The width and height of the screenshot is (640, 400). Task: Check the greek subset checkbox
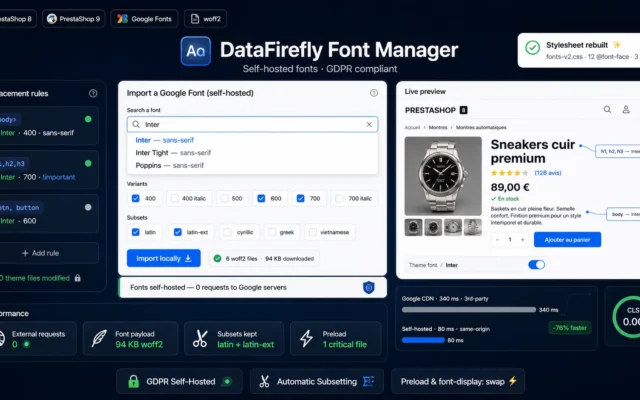tap(272, 232)
